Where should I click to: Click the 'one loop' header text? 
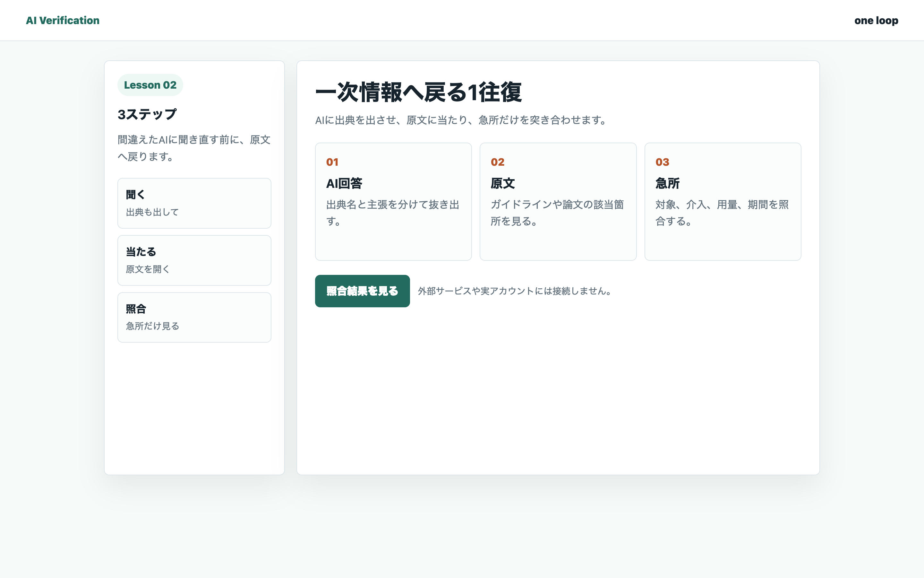point(876,20)
